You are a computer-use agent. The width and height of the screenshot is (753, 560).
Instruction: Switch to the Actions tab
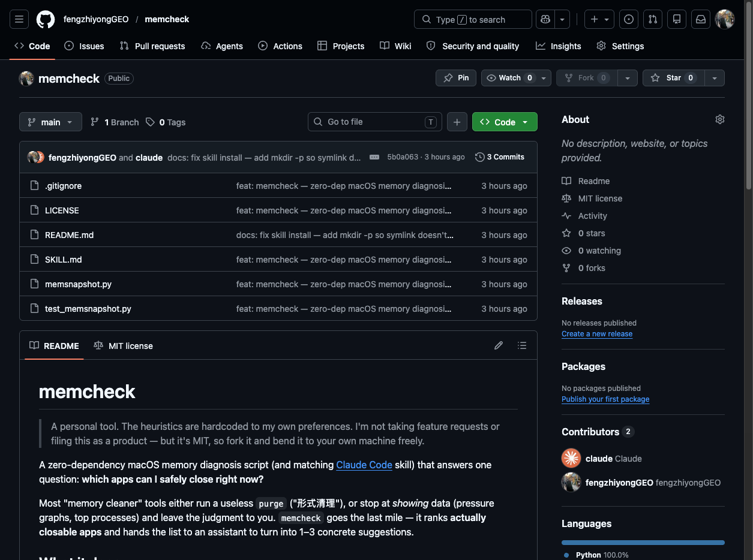point(280,46)
